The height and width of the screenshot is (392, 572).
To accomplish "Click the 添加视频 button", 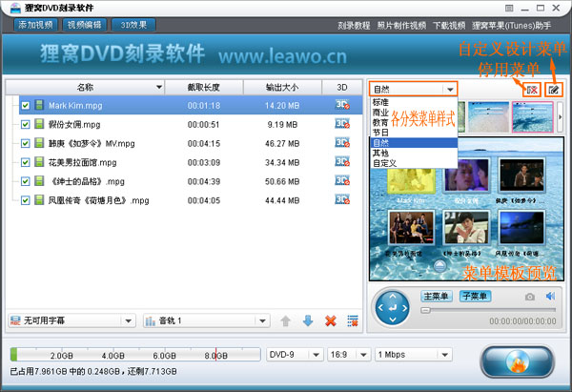I will 36,25.
